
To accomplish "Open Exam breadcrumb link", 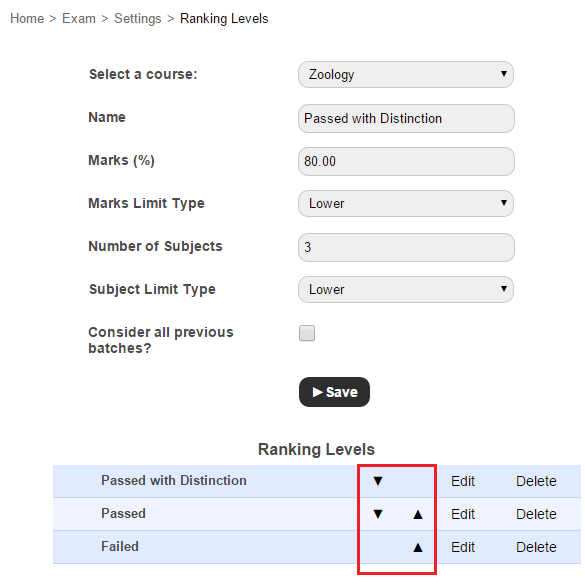I will pos(79,18).
